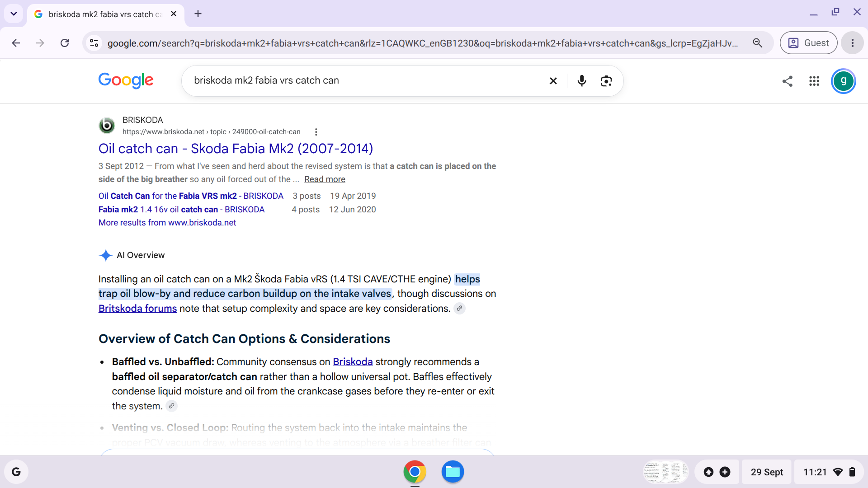Open the upload tray icon on the shelf

click(x=708, y=472)
